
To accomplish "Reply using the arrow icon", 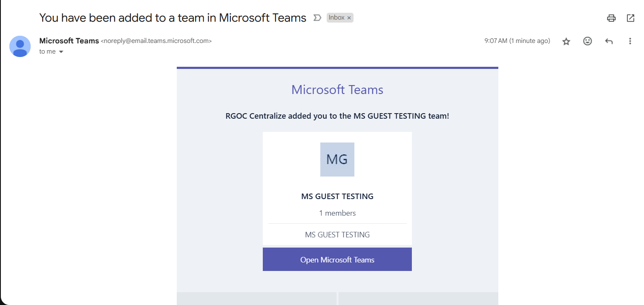I will coord(609,41).
